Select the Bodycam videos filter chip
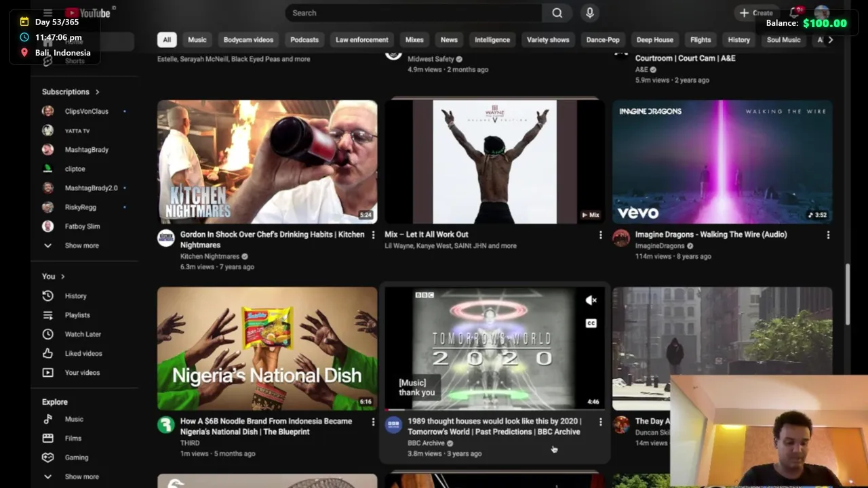The height and width of the screenshot is (488, 868). tap(248, 40)
